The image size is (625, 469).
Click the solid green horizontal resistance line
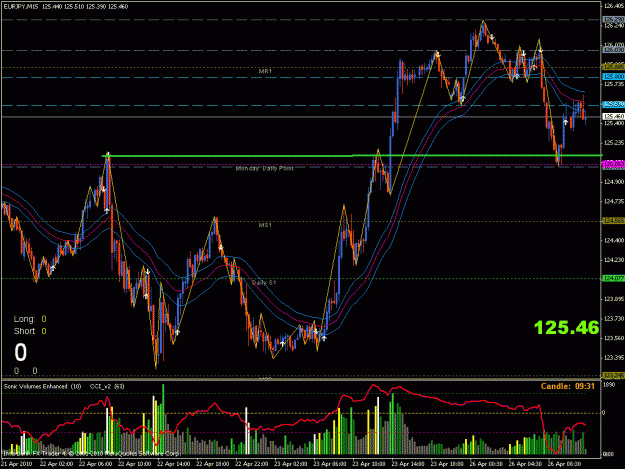(x=353, y=156)
